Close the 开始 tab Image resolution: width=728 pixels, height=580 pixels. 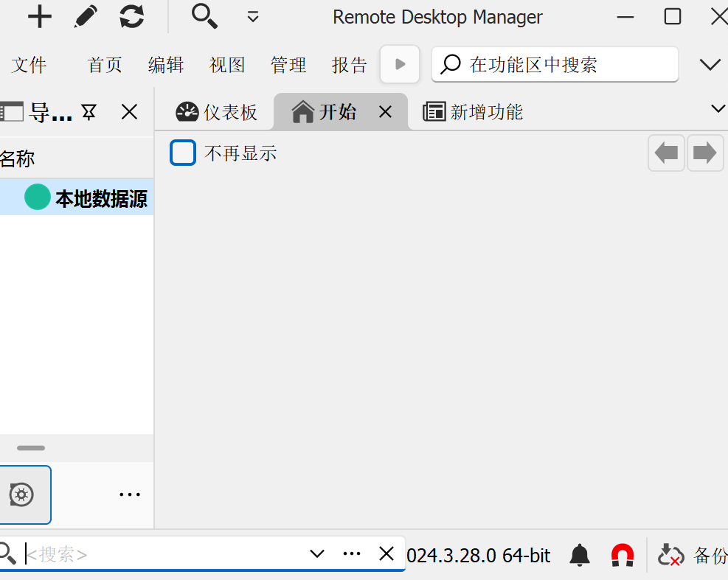(385, 112)
